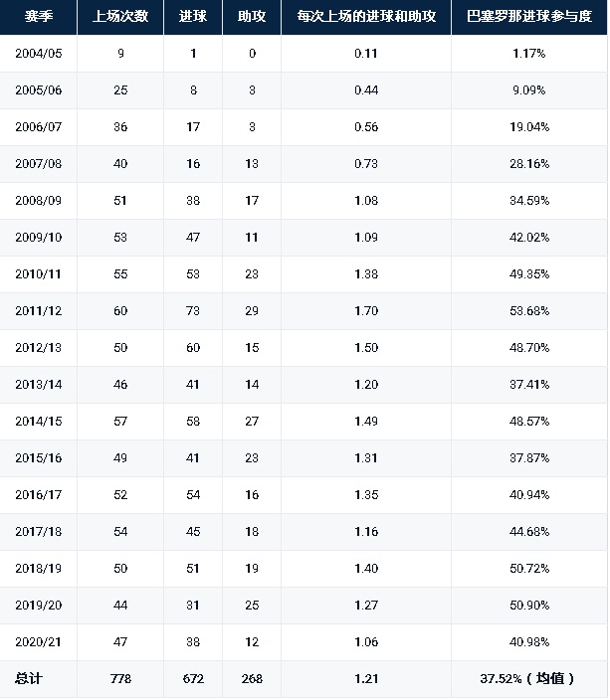Click the 2011/12 season row label
This screenshot has height=700, width=610.
pos(39,311)
